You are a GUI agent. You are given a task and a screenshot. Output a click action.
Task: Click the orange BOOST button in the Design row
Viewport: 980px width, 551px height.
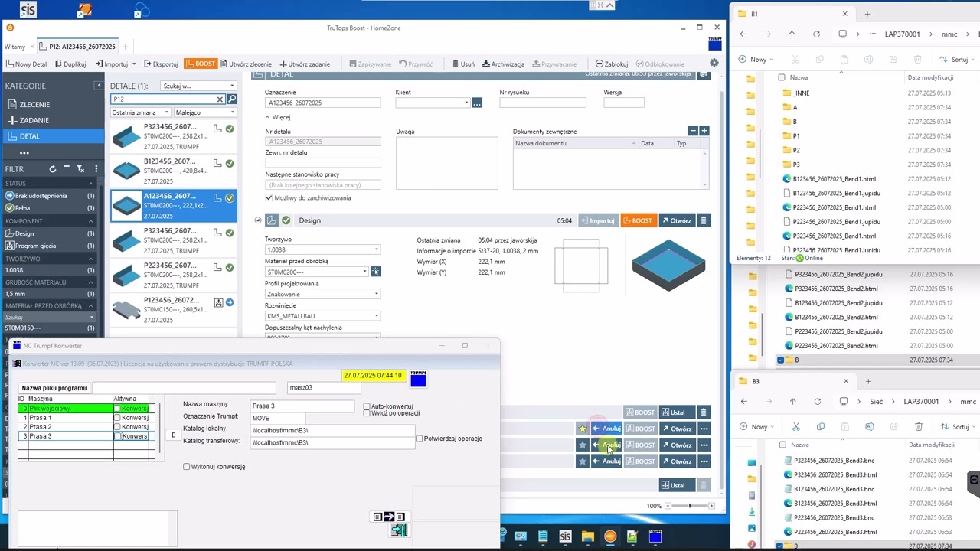[x=638, y=220]
